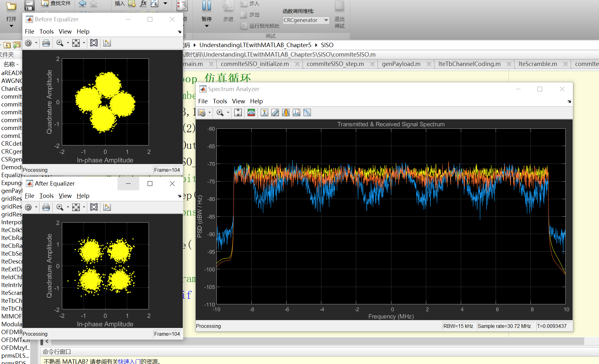Screen dimensions: 599x364
Task: Open signal quality measurements in Before Equalizer
Action: point(107,43)
